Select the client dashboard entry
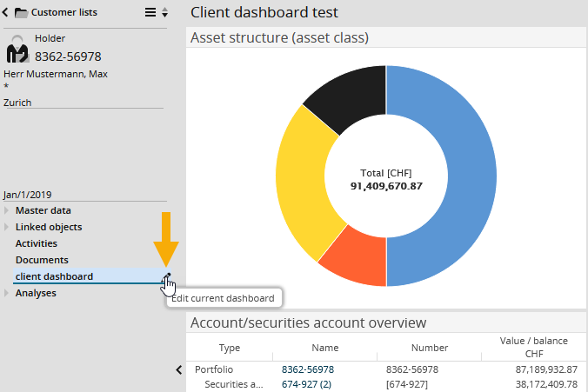588x392 pixels. (x=54, y=276)
